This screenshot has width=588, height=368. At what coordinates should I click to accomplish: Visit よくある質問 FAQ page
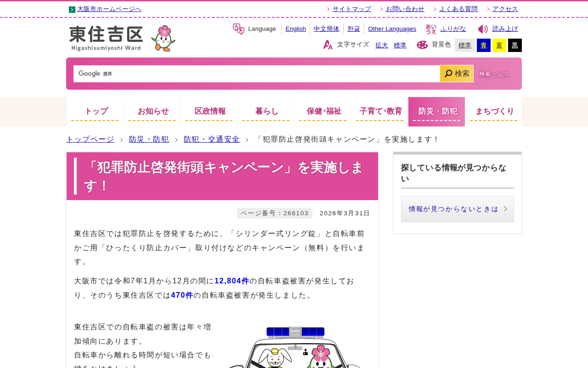pos(458,9)
